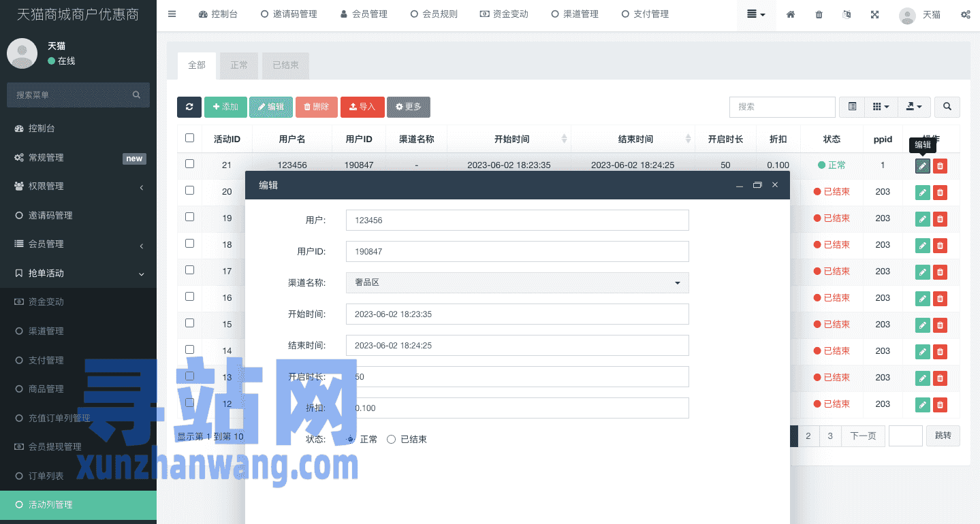
Task: Click the green 添加 button
Action: click(225, 107)
